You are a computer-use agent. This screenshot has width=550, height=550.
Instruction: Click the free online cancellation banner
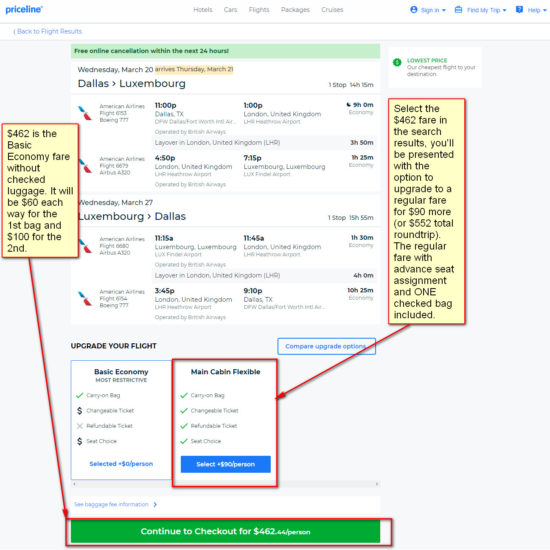pyautogui.click(x=226, y=51)
